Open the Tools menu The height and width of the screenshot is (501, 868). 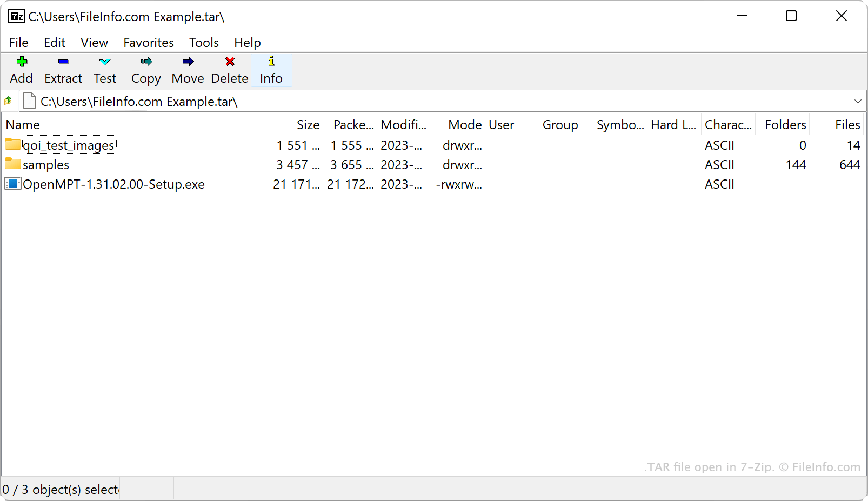click(x=204, y=42)
